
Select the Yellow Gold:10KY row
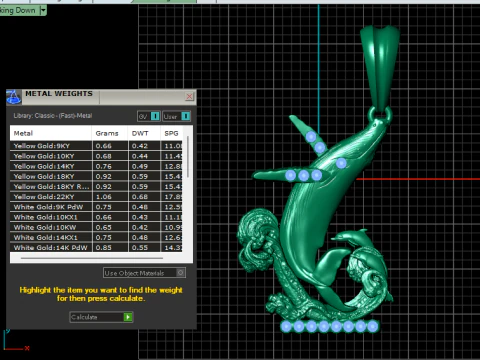coord(96,156)
